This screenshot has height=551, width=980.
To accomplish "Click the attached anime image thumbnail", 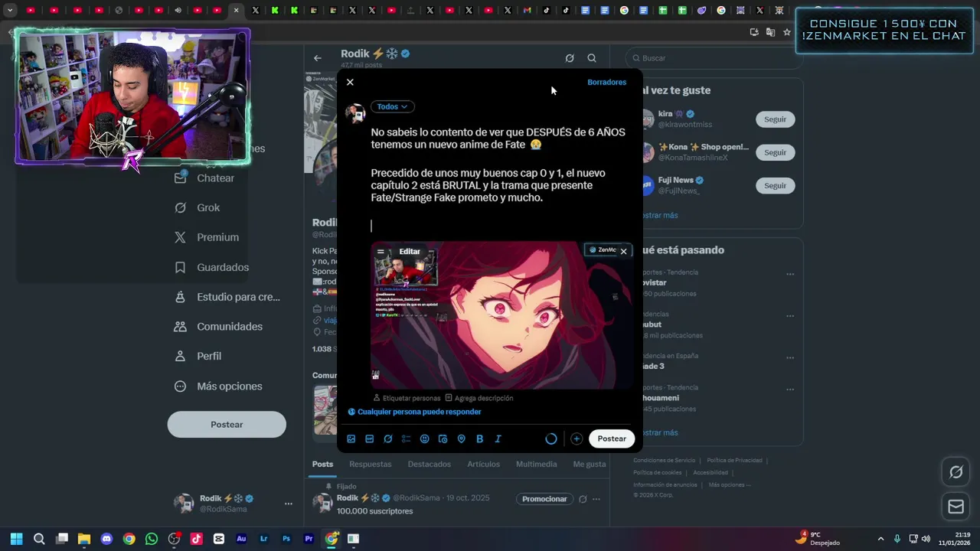I will [501, 315].
